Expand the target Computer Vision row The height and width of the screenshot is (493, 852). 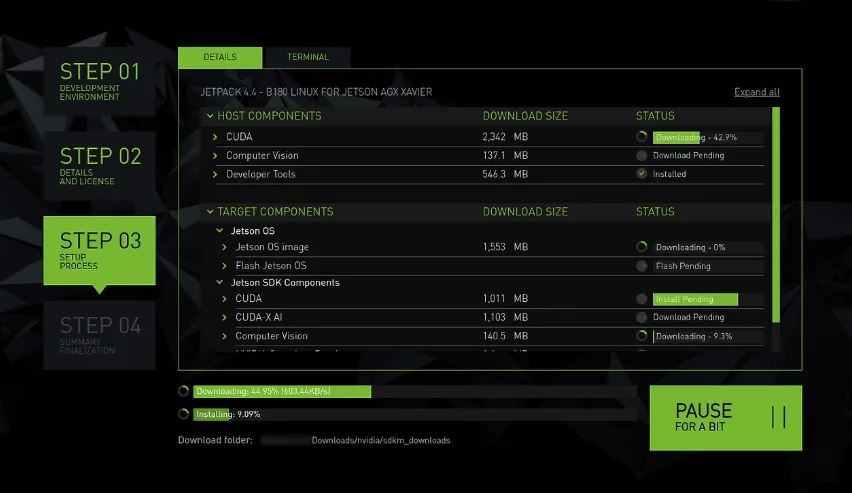click(x=224, y=336)
